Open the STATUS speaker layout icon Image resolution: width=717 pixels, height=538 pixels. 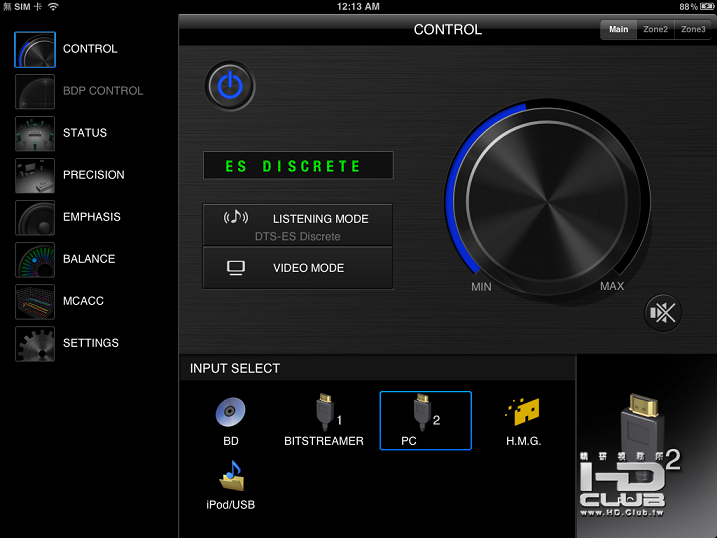click(x=35, y=133)
